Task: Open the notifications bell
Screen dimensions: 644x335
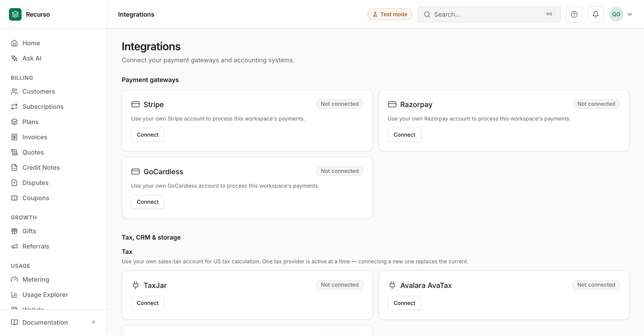Action: 595,14
